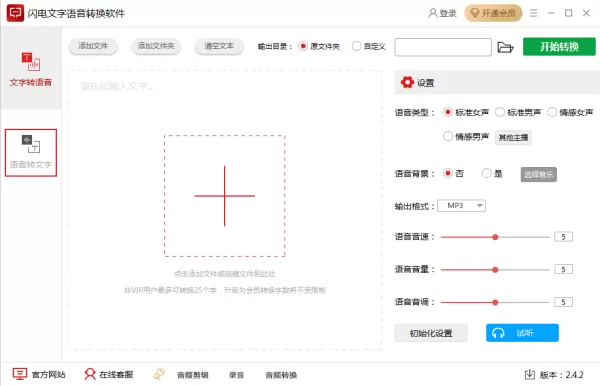Select the 原文件夹 output option
600x386 pixels.
point(319,47)
